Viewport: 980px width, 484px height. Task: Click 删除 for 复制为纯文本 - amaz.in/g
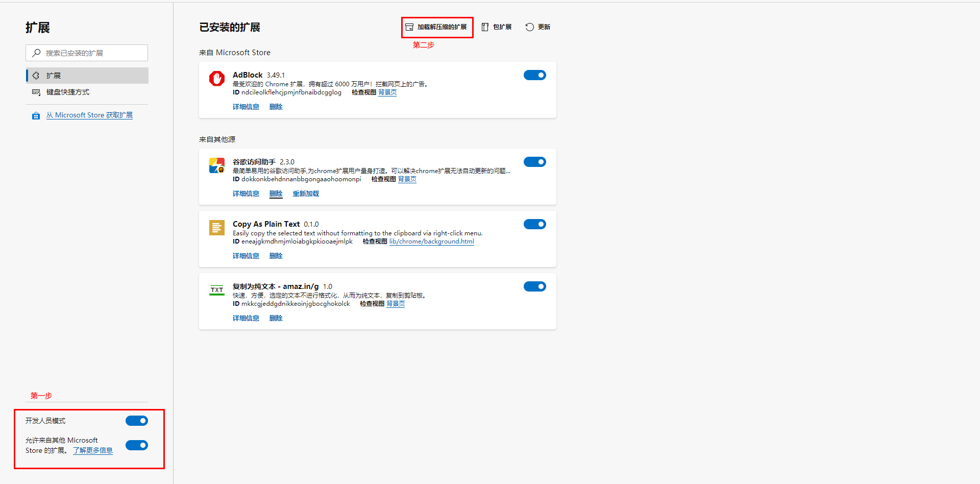[x=276, y=318]
